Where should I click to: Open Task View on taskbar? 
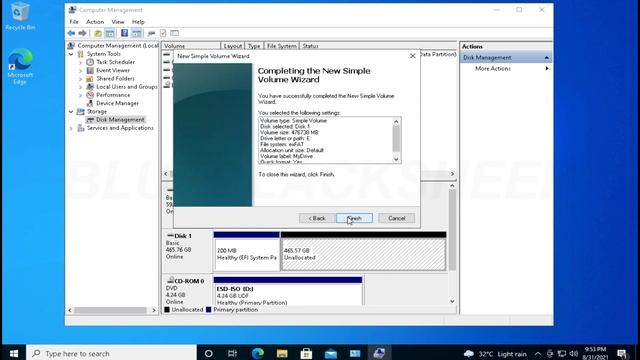233,353
